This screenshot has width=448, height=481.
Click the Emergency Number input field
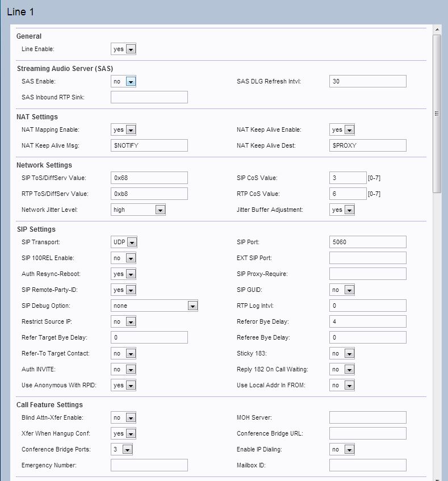[x=149, y=466]
